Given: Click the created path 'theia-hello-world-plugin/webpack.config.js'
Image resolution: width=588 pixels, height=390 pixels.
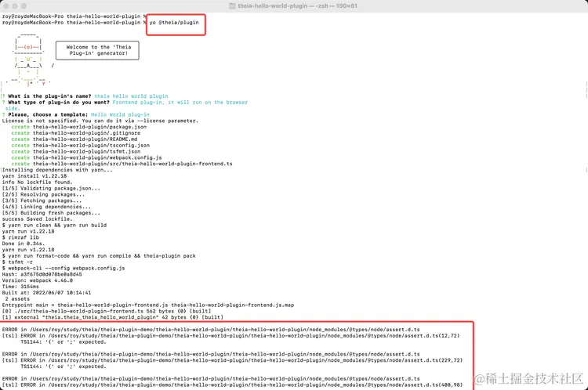Looking at the screenshot, I should (x=97, y=157).
